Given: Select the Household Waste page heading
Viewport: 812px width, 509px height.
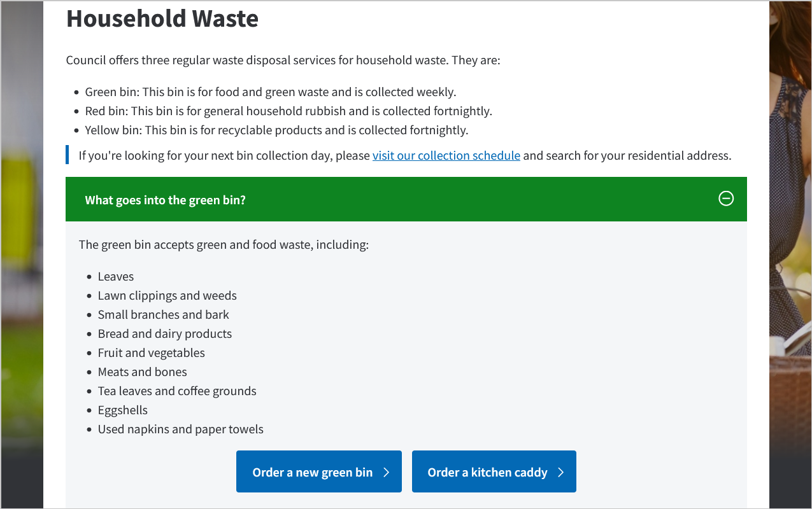Looking at the screenshot, I should coord(162,19).
